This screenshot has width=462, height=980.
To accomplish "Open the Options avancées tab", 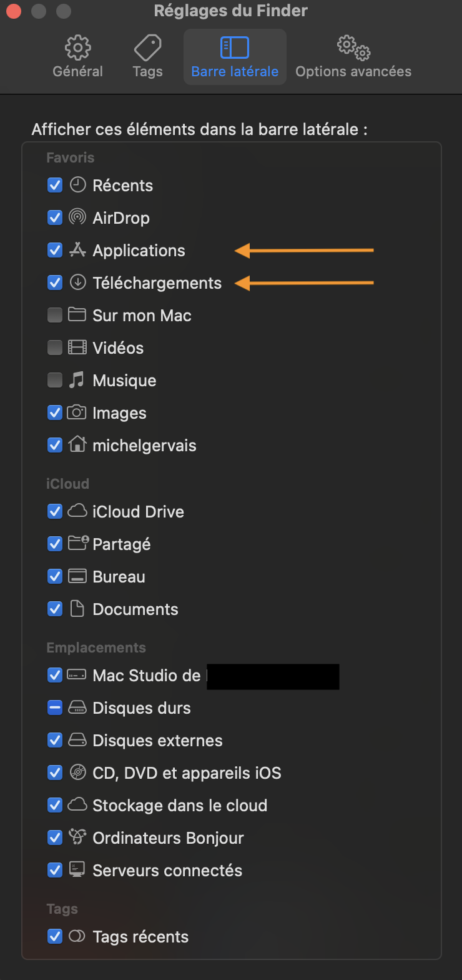I will [x=353, y=57].
